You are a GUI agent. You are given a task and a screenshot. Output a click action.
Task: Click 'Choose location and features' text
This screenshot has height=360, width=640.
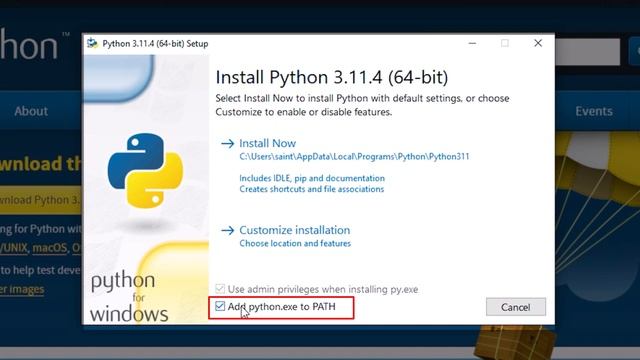pyautogui.click(x=295, y=243)
